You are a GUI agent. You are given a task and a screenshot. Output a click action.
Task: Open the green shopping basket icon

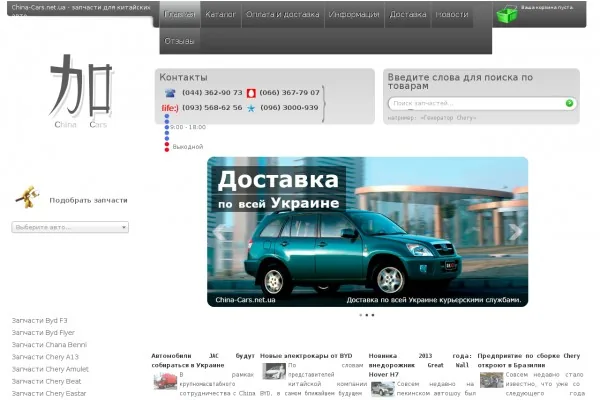(507, 14)
